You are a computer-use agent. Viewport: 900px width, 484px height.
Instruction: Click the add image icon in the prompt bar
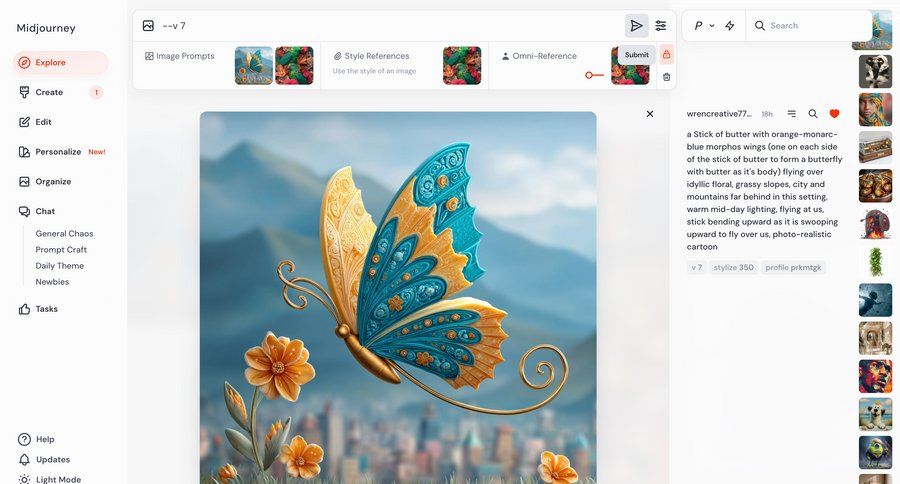click(x=148, y=26)
